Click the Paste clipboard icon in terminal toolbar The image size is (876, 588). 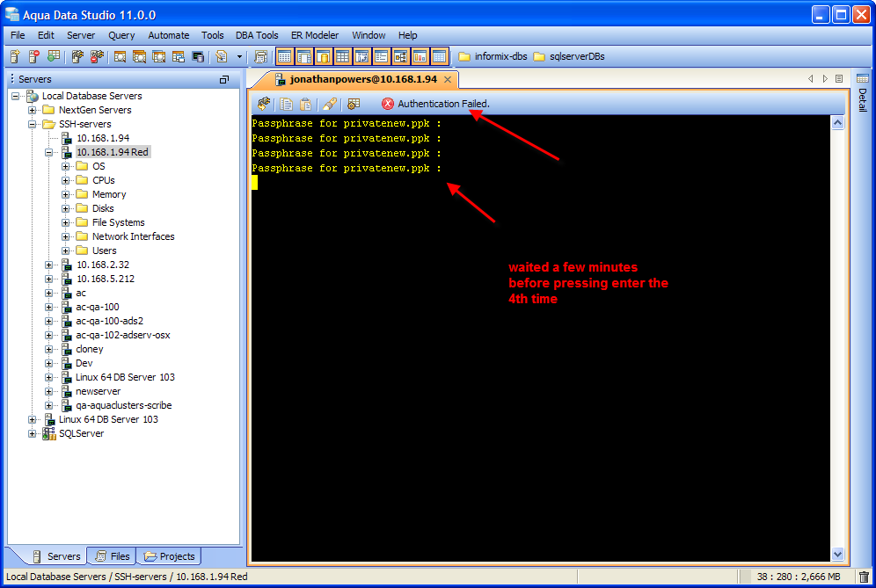click(x=305, y=104)
